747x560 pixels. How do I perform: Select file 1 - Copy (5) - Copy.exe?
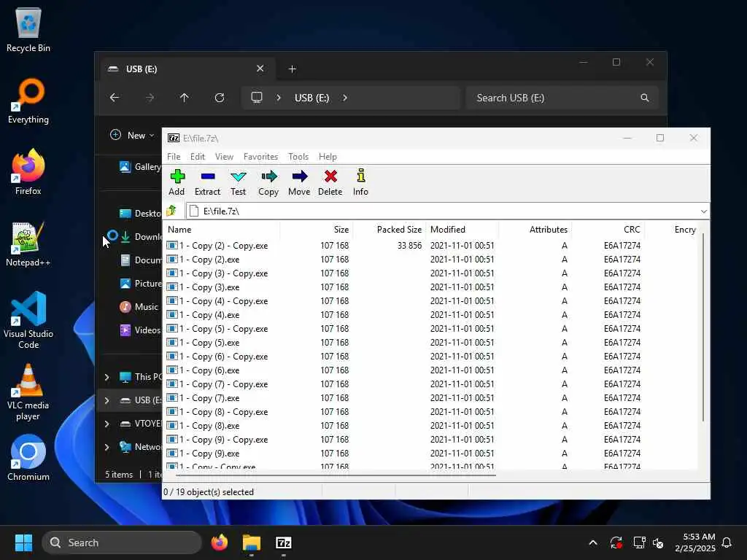pos(217,329)
